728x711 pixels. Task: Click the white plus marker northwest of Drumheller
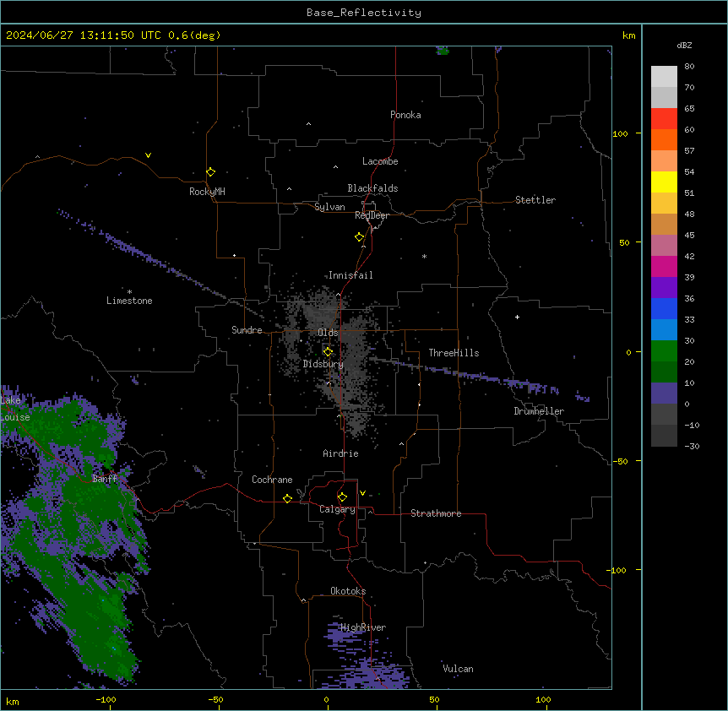517,317
